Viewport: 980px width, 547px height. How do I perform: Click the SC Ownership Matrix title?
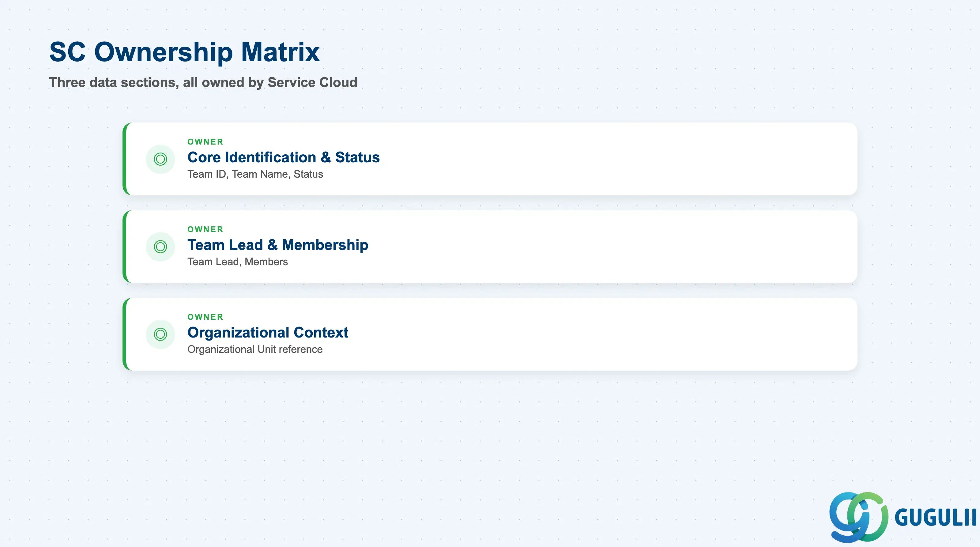(184, 52)
